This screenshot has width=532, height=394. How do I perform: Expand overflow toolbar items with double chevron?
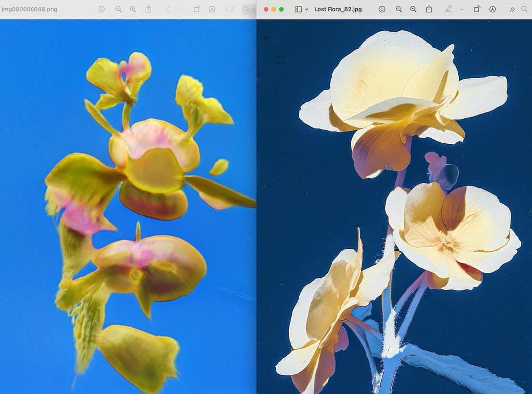click(512, 9)
